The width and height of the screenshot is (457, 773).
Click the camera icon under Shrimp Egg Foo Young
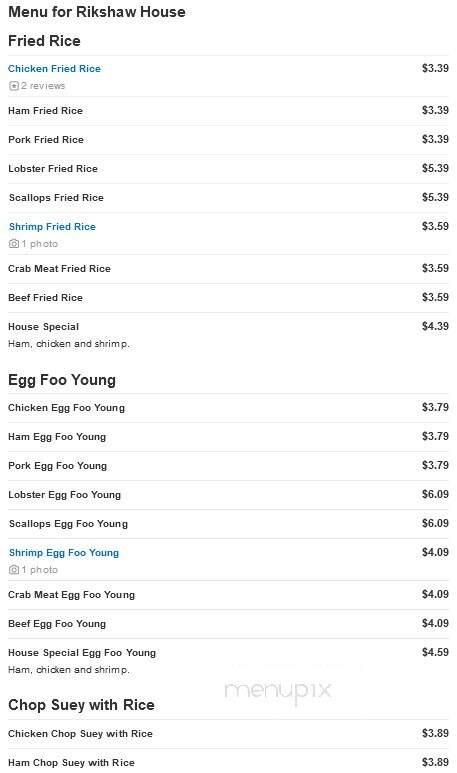point(14,570)
